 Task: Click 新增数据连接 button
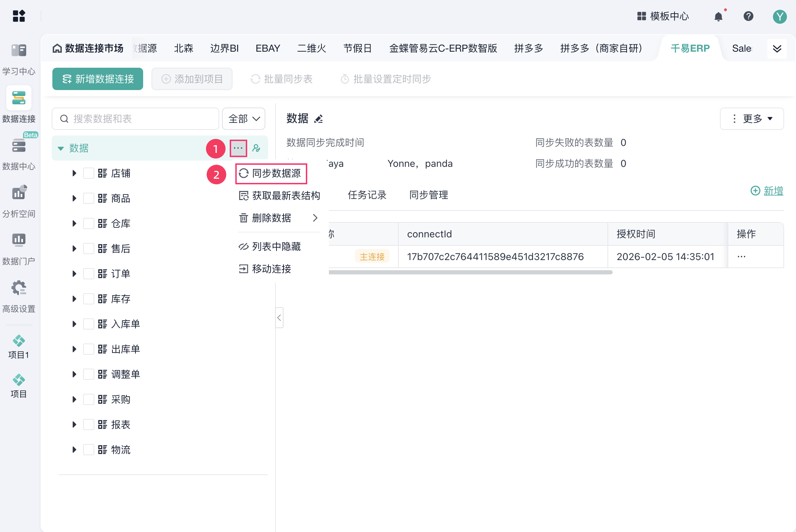[x=98, y=79]
